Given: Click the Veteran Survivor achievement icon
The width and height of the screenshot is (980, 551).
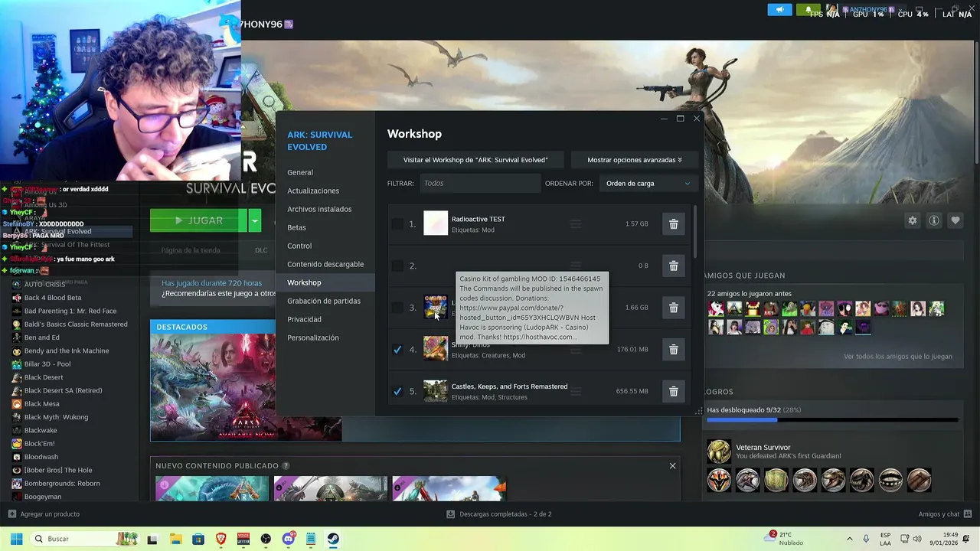Looking at the screenshot, I should [x=719, y=452].
